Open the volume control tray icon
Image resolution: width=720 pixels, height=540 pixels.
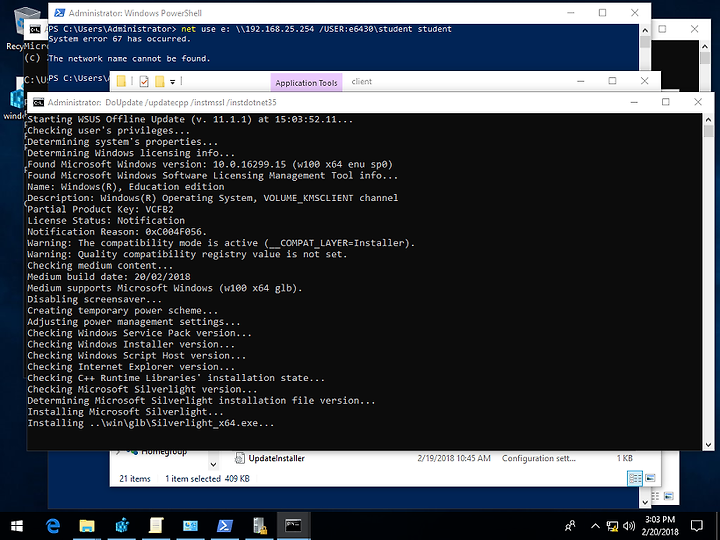point(629,526)
